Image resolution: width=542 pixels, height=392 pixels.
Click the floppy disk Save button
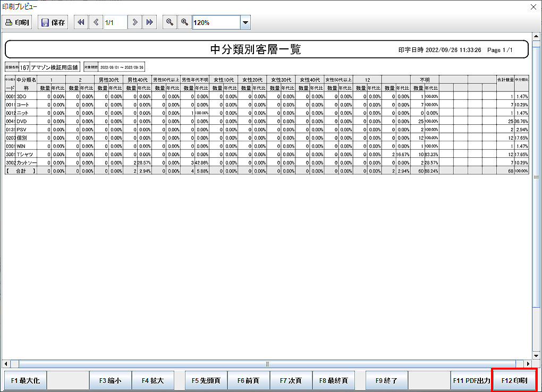(x=53, y=22)
